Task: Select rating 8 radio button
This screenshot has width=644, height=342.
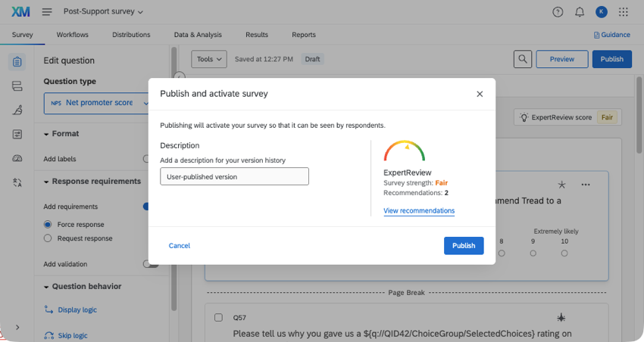Action: click(502, 253)
